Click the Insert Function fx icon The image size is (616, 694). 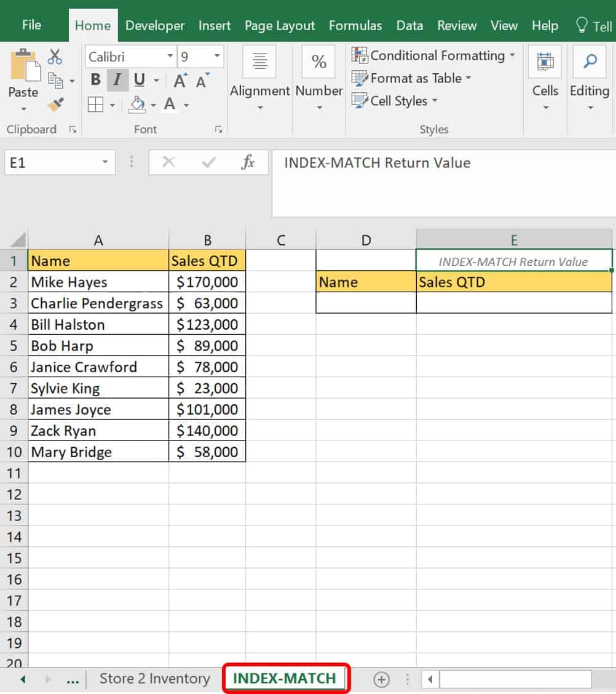[x=248, y=162]
